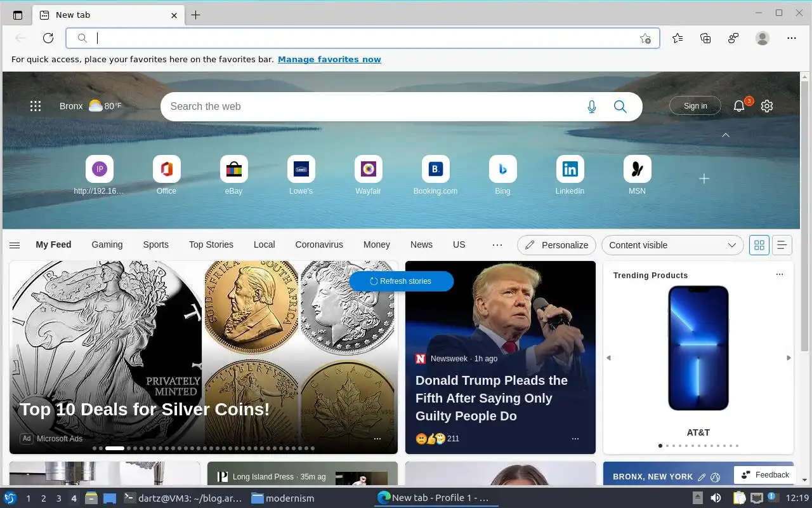The width and height of the screenshot is (812, 508).
Task: Open Settings and more ellipsis menu
Action: click(x=792, y=38)
